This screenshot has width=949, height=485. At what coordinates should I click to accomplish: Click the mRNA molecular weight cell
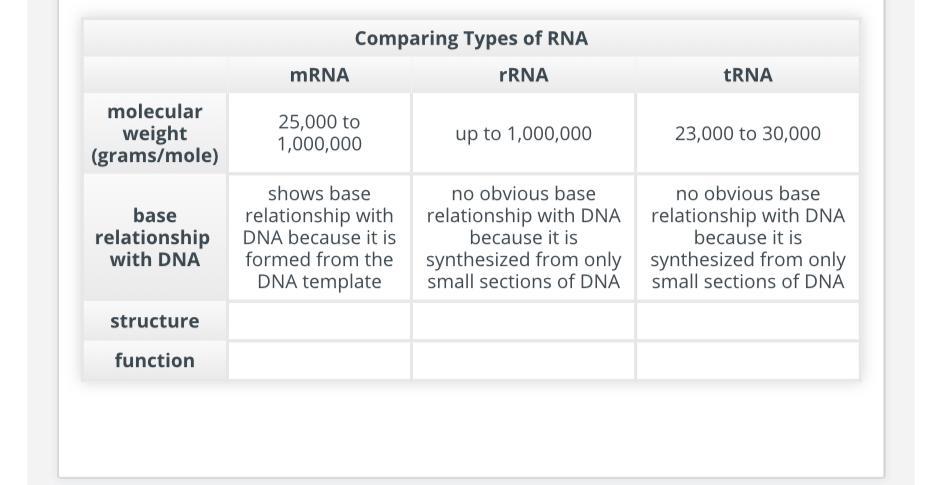point(319,133)
